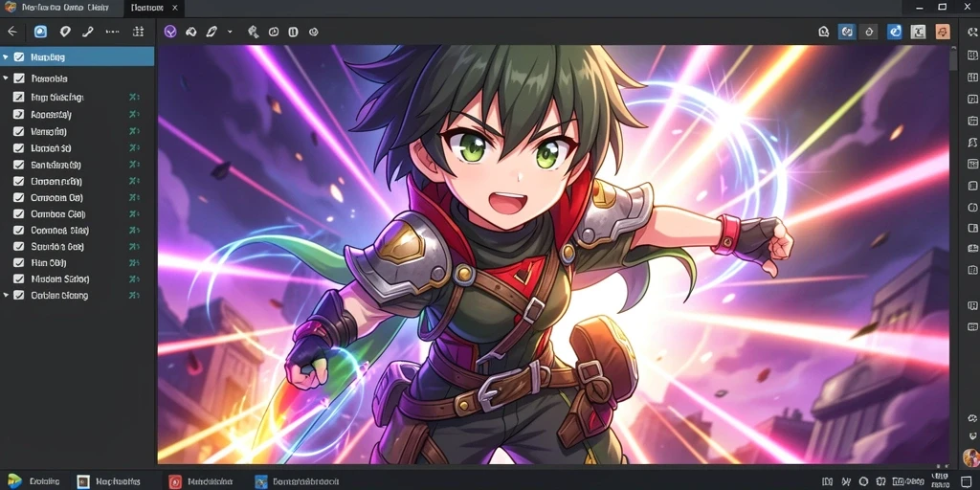The image size is (980, 490).
Task: Click the second icon in the right sidebar
Action: coord(972,55)
